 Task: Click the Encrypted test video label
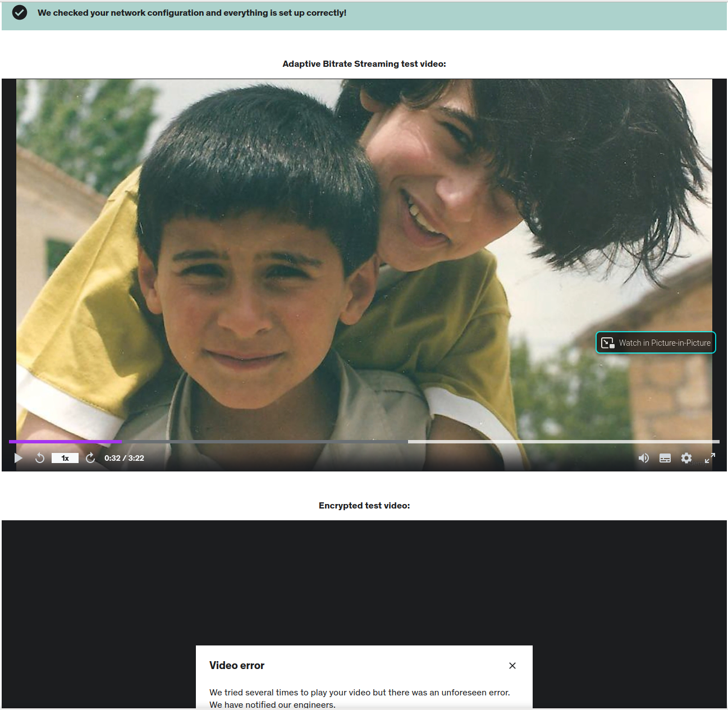(364, 506)
